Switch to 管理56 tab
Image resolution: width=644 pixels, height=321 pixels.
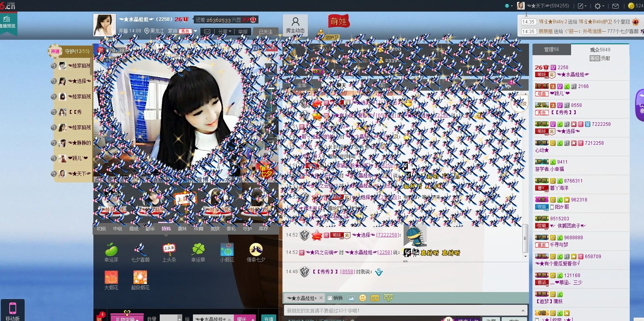(551, 49)
